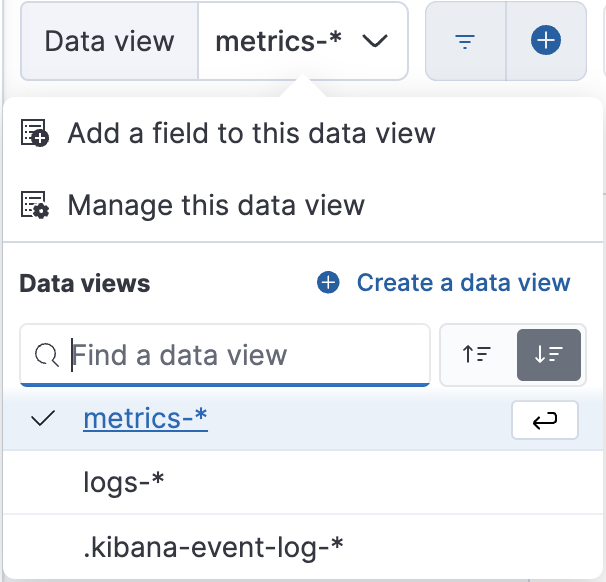Screen dimensions: 606x582
Task: Open the filter menu icon
Action: [x=465, y=41]
